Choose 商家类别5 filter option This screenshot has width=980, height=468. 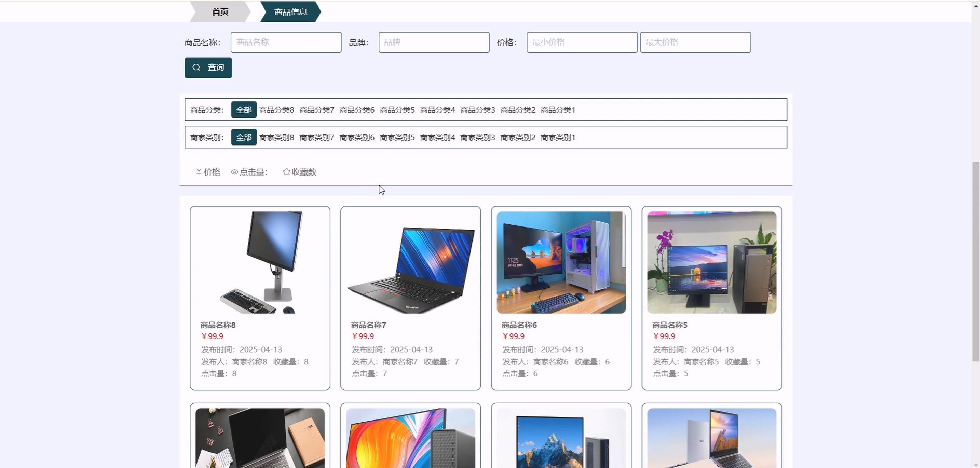[x=397, y=137]
